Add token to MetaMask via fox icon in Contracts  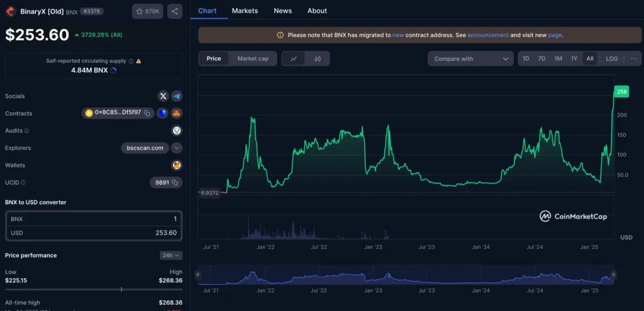click(x=177, y=113)
